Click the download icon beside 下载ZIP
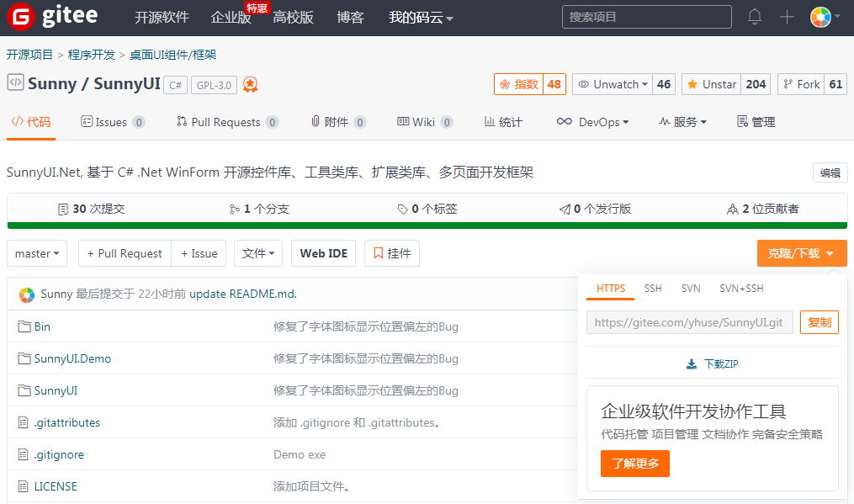Viewport: 854px width, 504px height. (x=692, y=364)
